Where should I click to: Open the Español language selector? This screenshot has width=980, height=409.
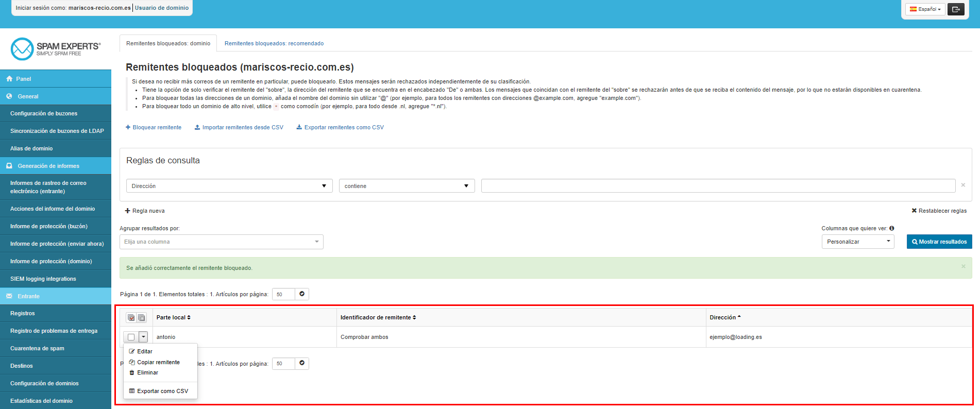[925, 9]
